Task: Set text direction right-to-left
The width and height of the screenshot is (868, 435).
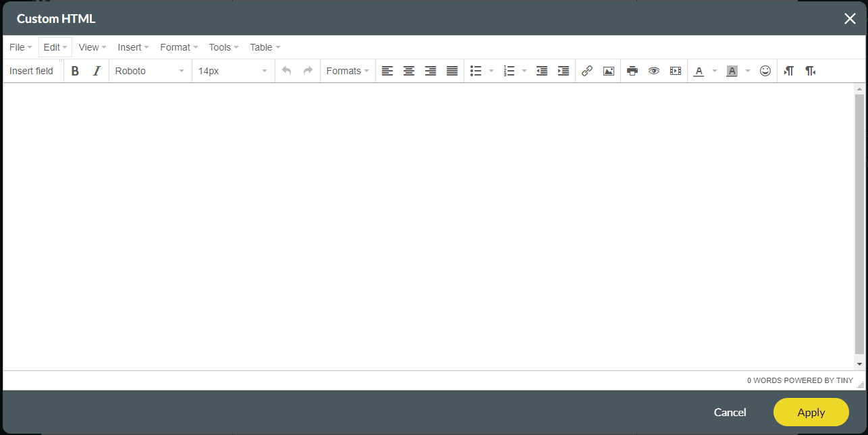Action: coord(810,70)
